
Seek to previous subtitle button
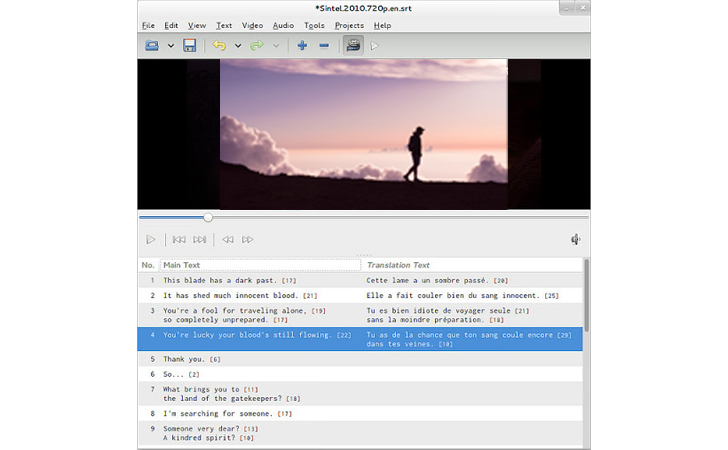tap(179, 240)
